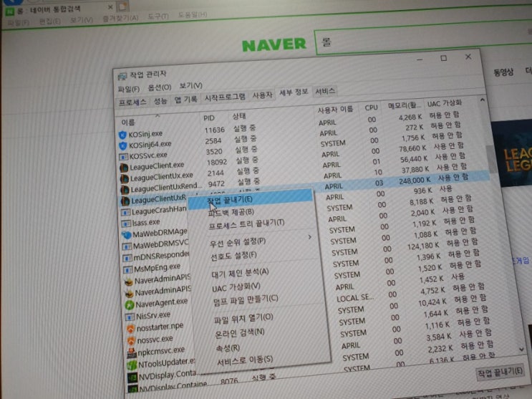Click the mDNSResponder process icon
Viewport: 532px width, 399px height.
pos(127,258)
